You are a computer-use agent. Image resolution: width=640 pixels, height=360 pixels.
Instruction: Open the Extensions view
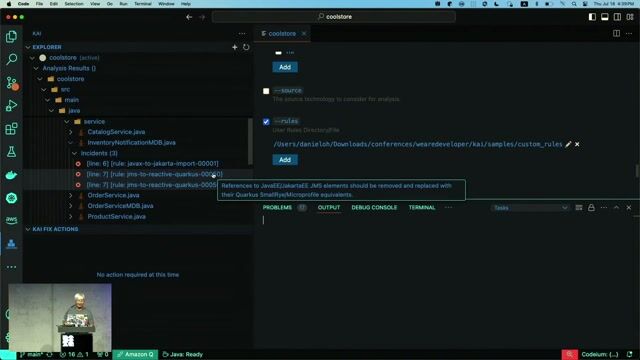pos(11,129)
